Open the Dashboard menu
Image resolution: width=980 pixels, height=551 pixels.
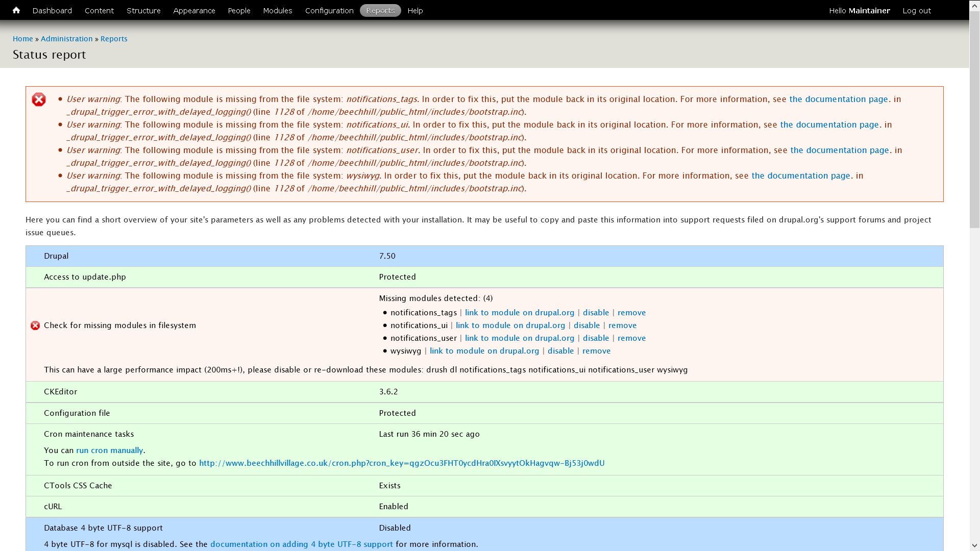pyautogui.click(x=52, y=10)
